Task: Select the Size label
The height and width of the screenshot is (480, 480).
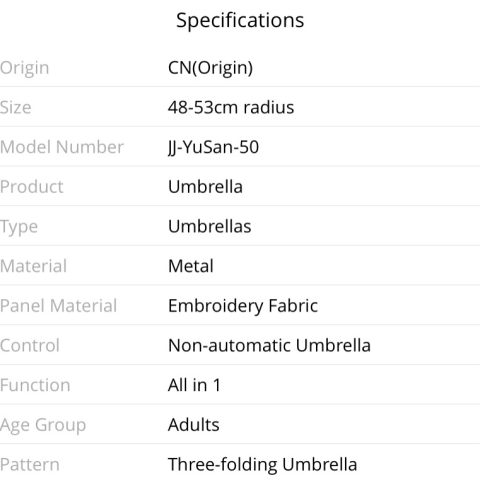Action: click(16, 107)
